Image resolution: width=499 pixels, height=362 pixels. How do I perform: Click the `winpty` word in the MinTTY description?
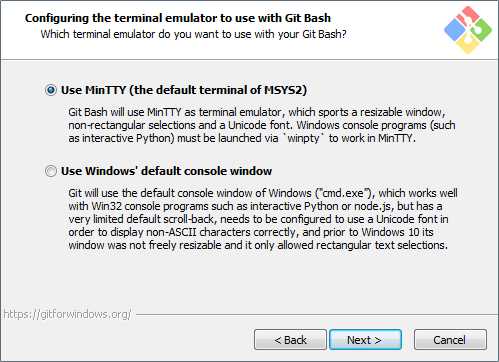pos(303,138)
